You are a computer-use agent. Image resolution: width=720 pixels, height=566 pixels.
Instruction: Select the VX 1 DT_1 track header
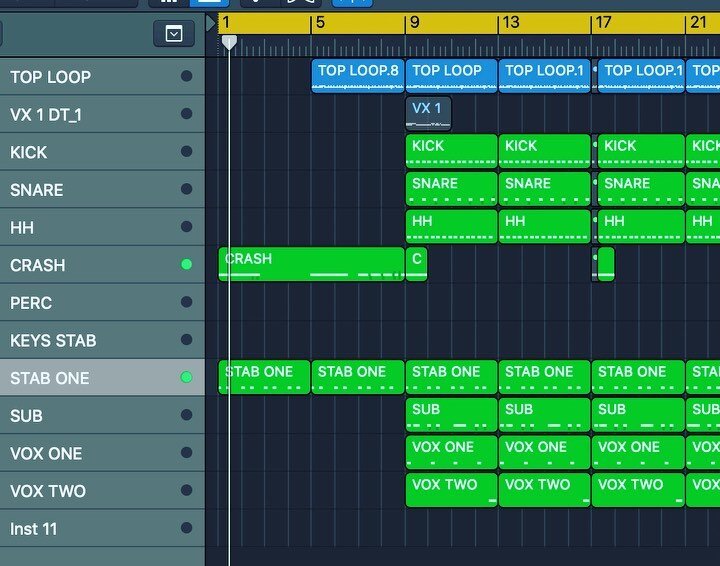point(102,114)
